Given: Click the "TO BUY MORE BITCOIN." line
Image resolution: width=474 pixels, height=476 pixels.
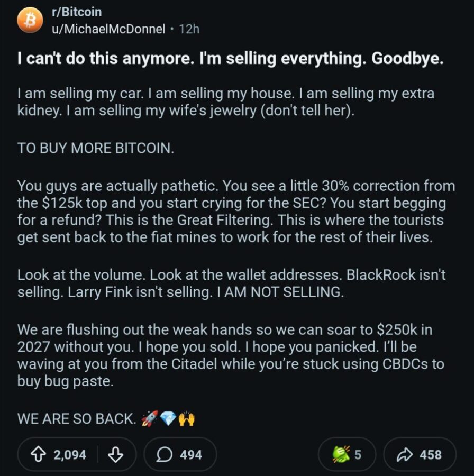Looking at the screenshot, I should pos(95,148).
